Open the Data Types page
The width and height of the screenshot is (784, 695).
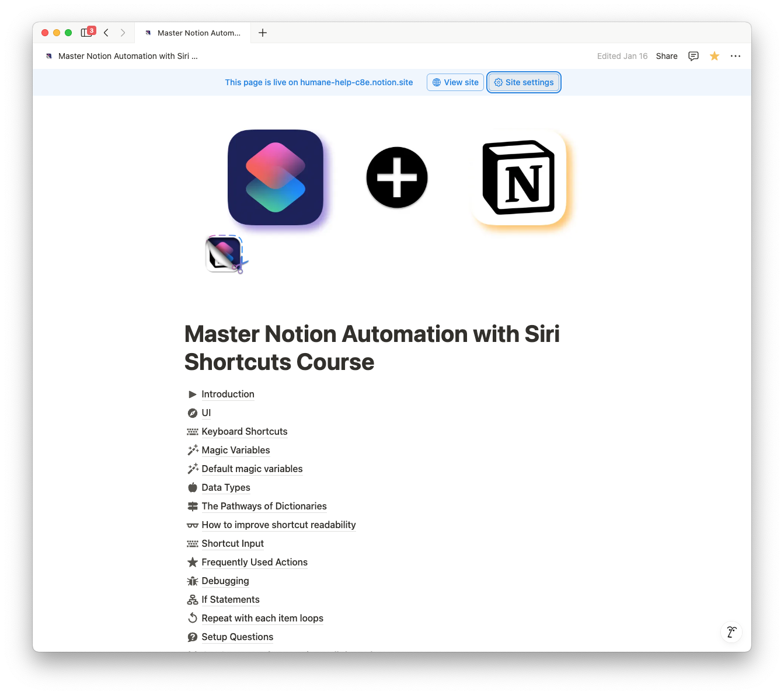[x=226, y=488]
